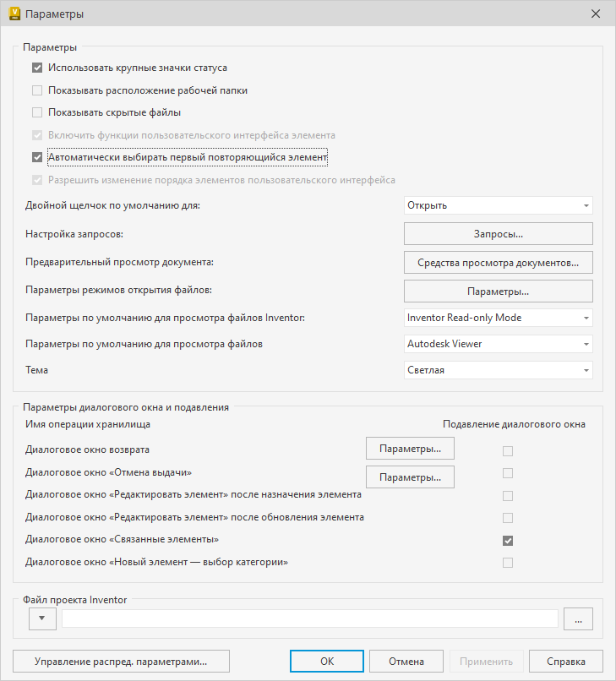Expand the 'Inventor Read-only Mode' dropdown
Viewport: 616px width, 681px height.
click(x=498, y=318)
